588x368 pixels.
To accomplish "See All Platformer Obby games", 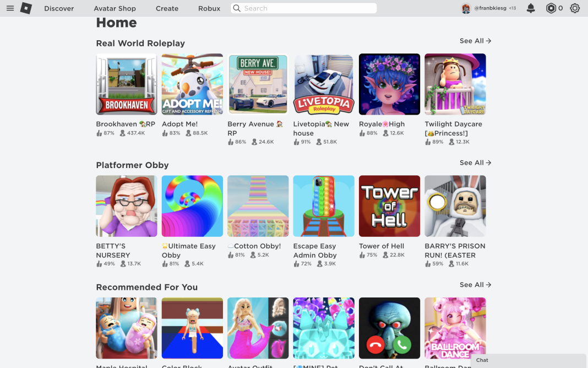I will [476, 163].
